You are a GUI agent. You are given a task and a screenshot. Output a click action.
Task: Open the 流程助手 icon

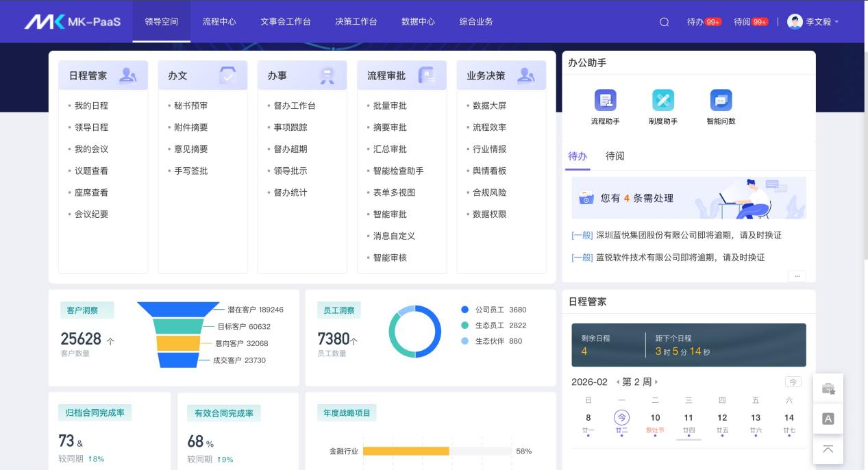(x=605, y=100)
